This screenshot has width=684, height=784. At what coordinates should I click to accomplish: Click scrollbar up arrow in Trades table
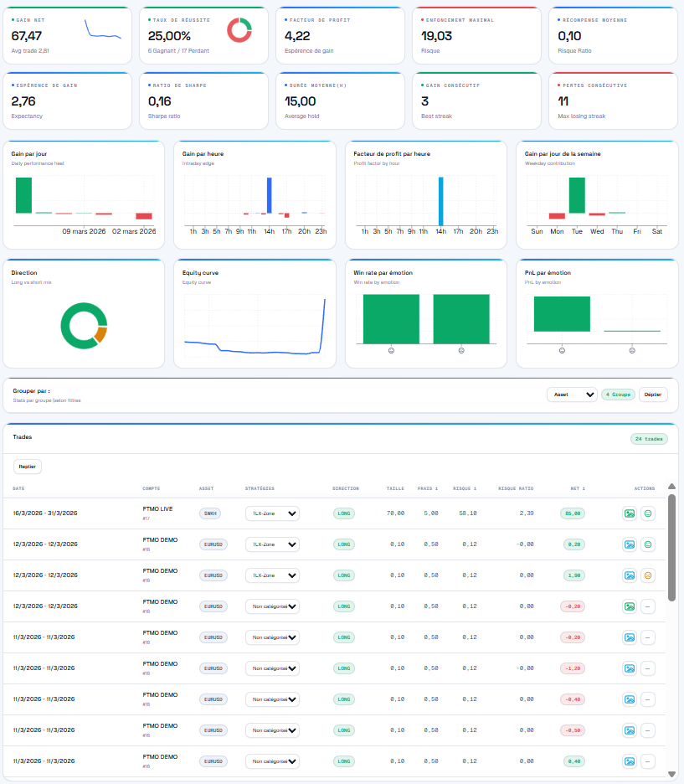click(672, 487)
